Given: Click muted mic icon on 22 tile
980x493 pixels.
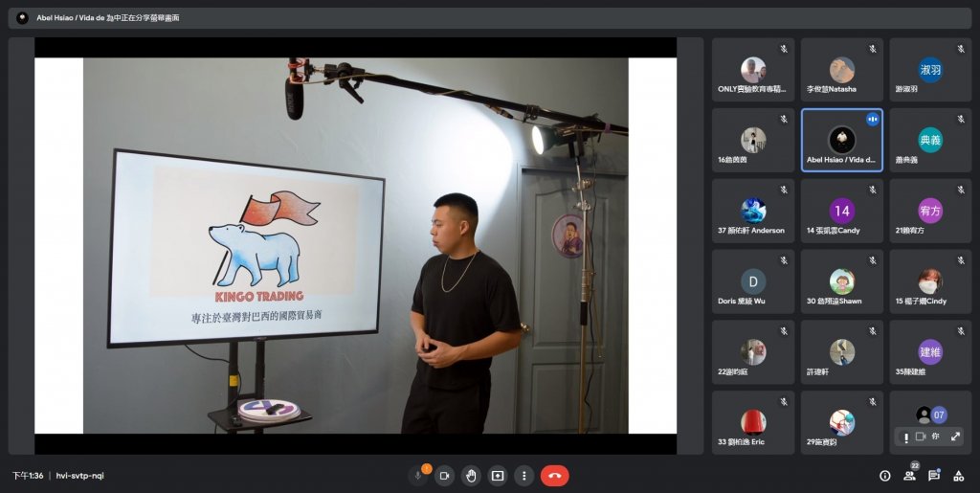Looking at the screenshot, I should pyautogui.click(x=784, y=331).
